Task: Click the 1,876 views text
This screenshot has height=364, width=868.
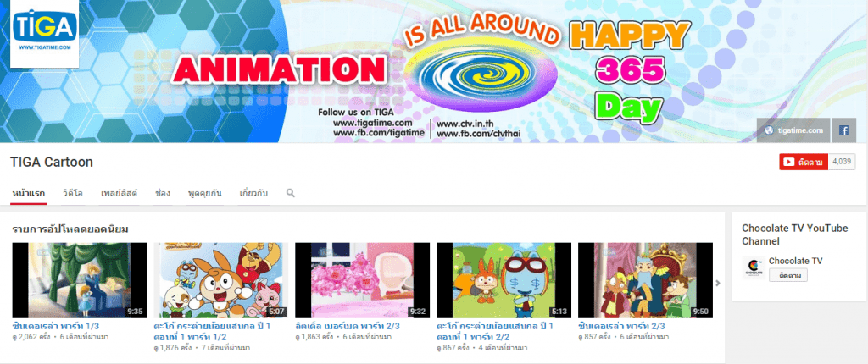Action: (x=175, y=348)
